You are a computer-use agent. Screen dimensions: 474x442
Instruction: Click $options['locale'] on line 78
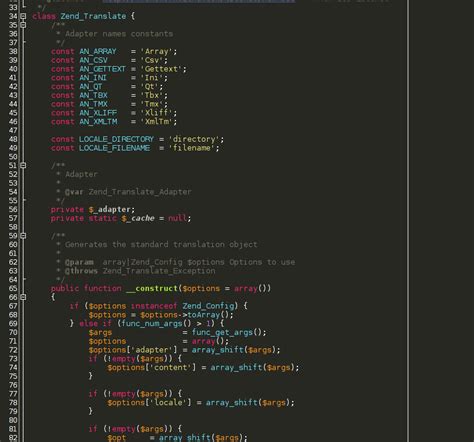point(149,403)
